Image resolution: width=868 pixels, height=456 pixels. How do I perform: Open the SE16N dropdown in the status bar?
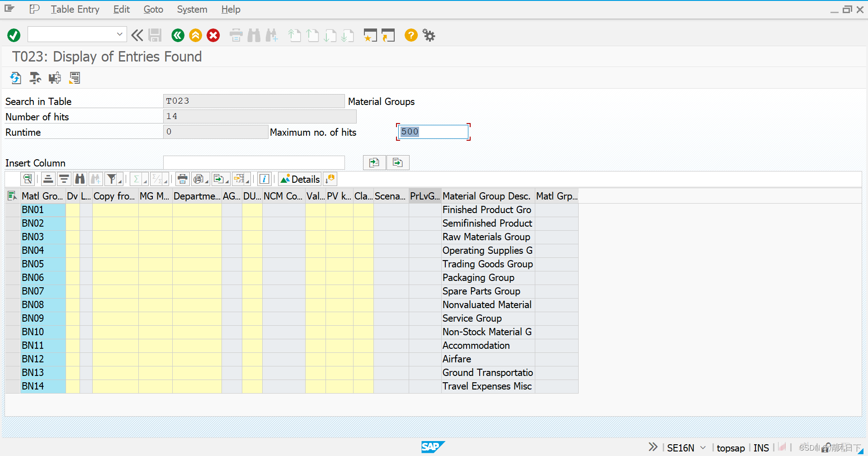(702, 447)
